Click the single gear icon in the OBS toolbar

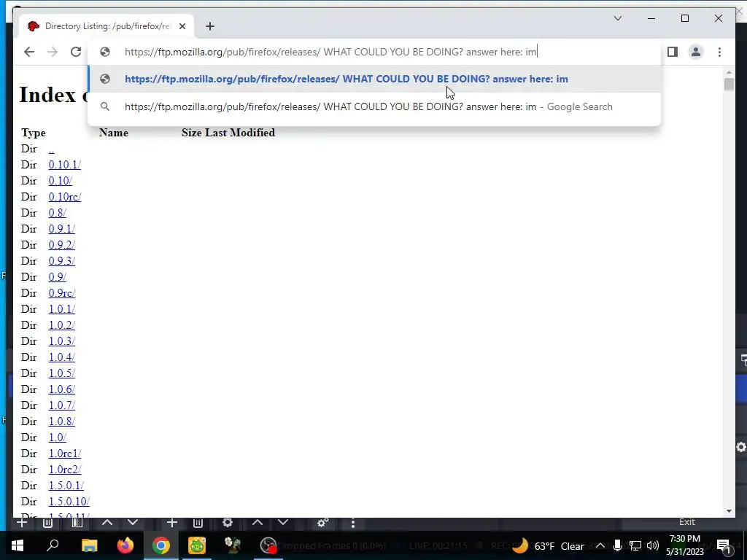tap(228, 523)
